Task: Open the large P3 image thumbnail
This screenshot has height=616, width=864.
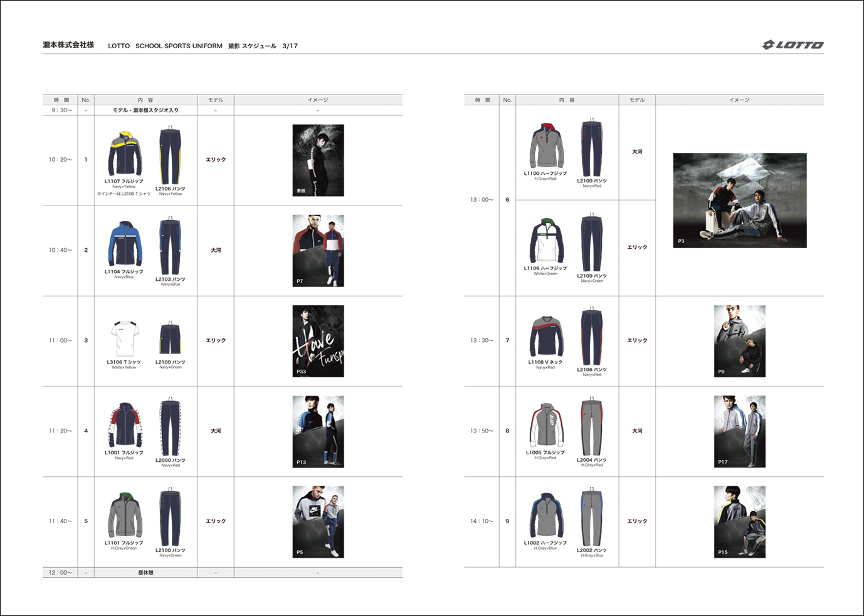Action: tap(740, 201)
